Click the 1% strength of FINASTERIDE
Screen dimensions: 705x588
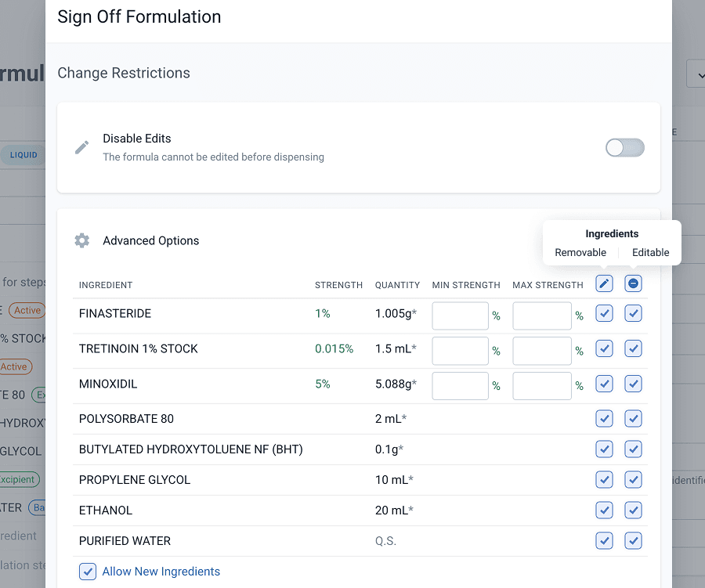tap(323, 313)
